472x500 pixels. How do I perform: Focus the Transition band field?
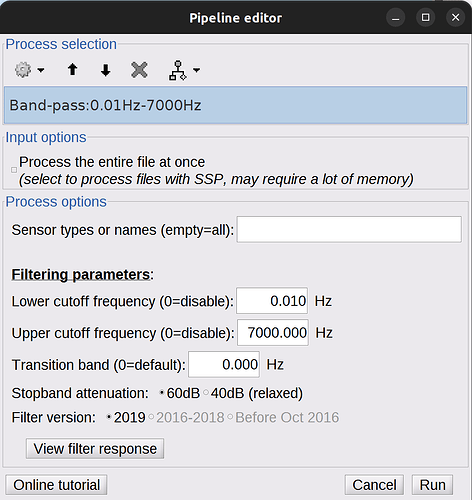224,364
